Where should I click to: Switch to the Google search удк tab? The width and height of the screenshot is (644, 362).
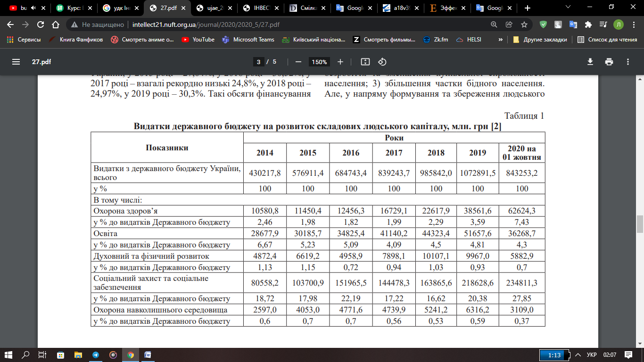120,8
